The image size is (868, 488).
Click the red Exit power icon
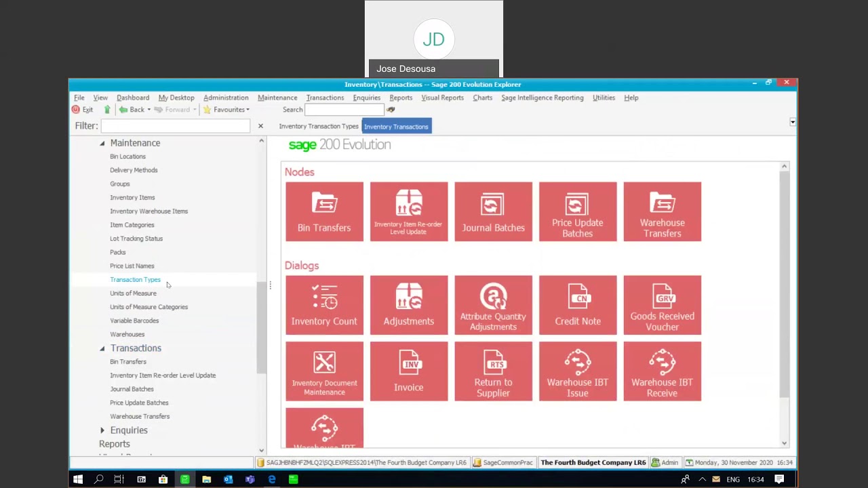click(x=76, y=110)
